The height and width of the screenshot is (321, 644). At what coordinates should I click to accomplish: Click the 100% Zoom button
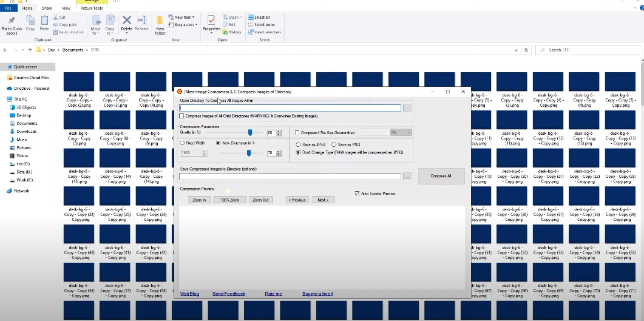point(230,200)
